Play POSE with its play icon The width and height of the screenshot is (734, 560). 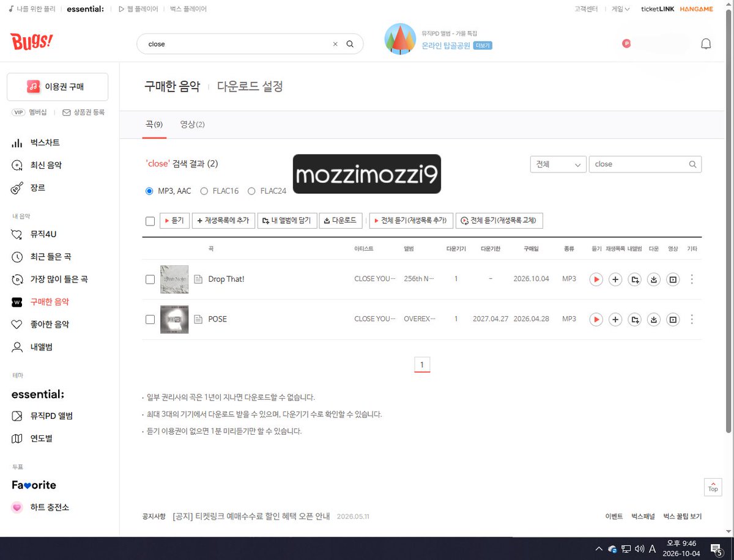point(596,319)
